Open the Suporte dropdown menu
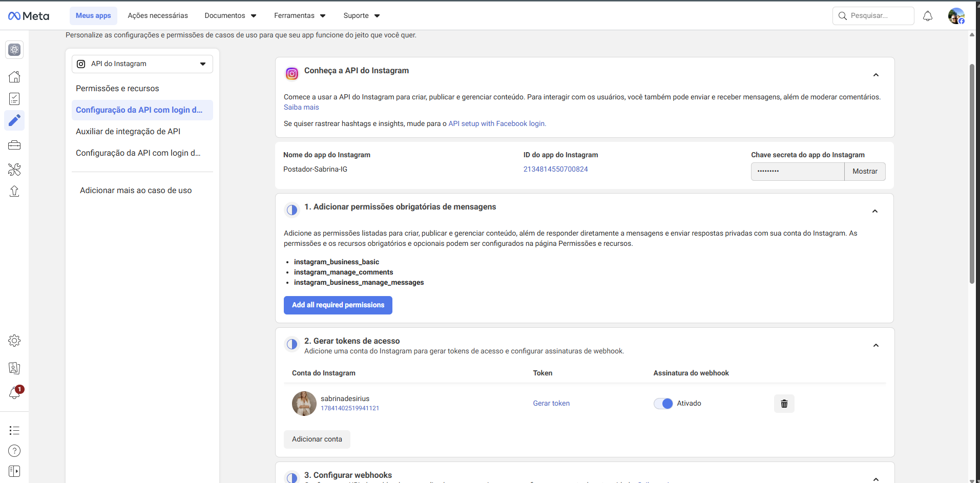980x483 pixels. 362,16
